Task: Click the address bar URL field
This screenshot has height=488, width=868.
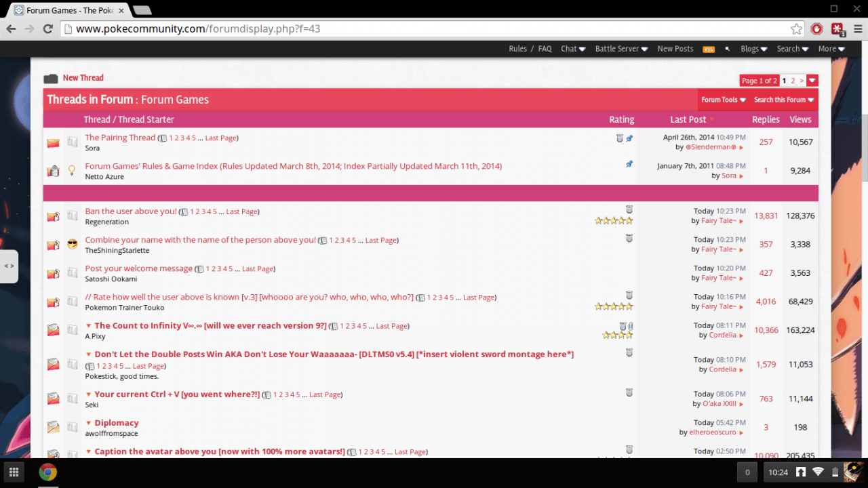Action: point(431,29)
